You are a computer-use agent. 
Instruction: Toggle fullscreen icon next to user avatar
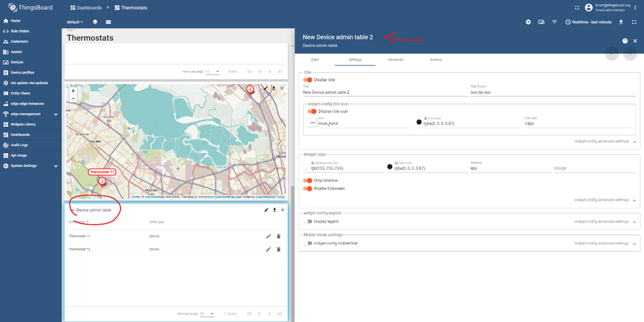(x=577, y=7)
